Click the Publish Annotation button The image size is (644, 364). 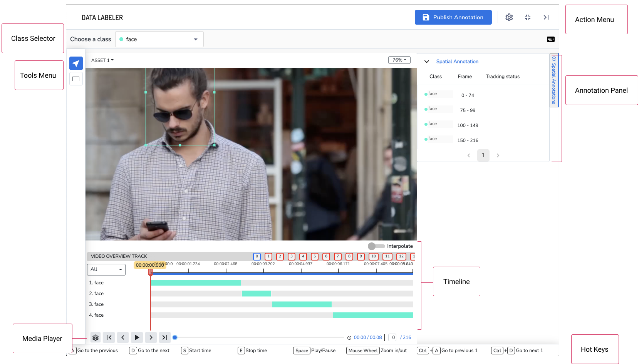[x=453, y=17]
